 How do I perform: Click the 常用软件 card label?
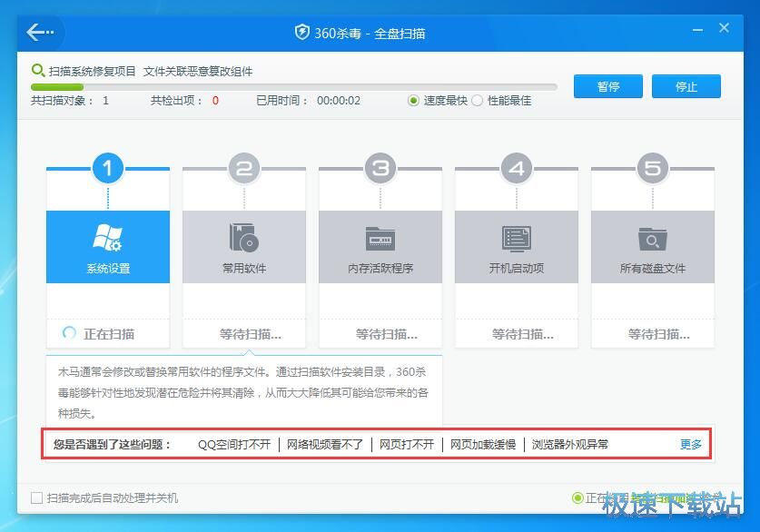[x=244, y=268]
